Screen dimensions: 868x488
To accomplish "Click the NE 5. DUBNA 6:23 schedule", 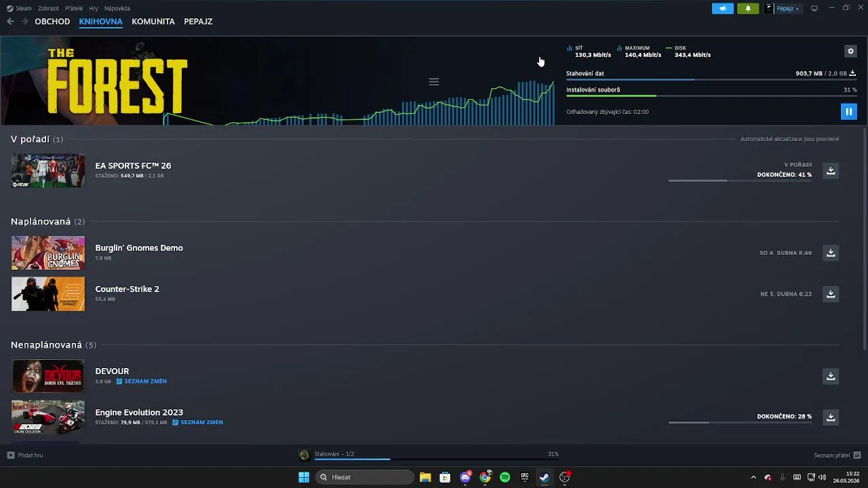I will point(786,294).
